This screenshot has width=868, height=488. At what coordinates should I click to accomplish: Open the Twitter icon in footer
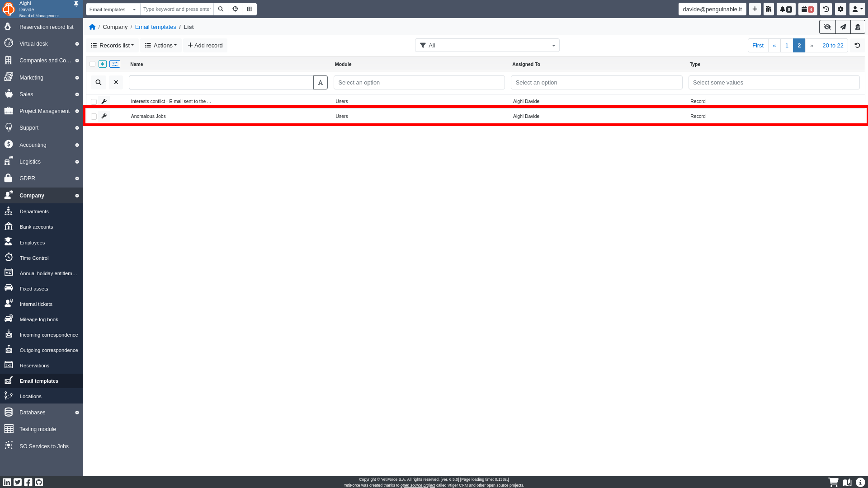18,482
